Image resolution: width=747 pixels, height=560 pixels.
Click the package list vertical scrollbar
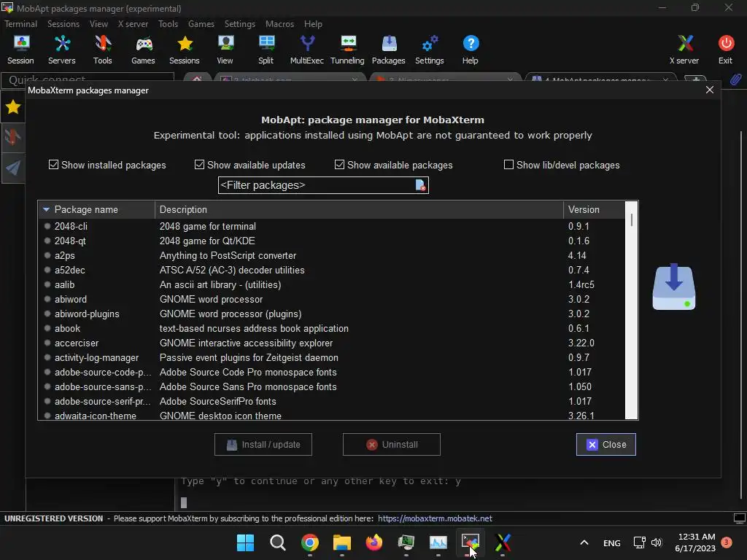click(631, 311)
